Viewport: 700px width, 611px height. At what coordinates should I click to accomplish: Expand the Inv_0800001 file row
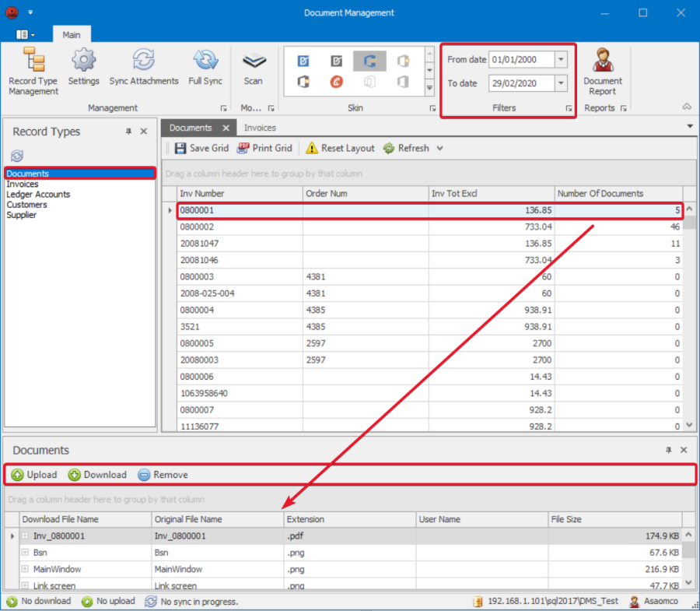point(25,536)
